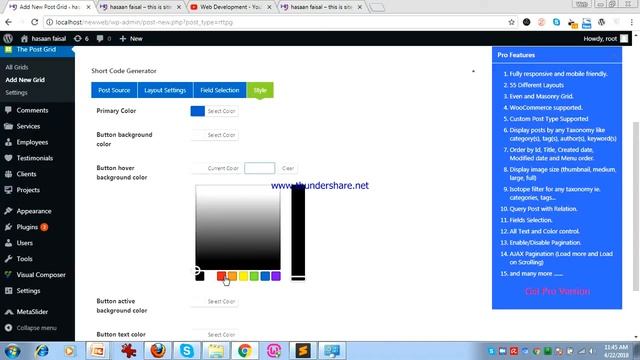
Task: Click the Windows Start button
Action: point(13,351)
